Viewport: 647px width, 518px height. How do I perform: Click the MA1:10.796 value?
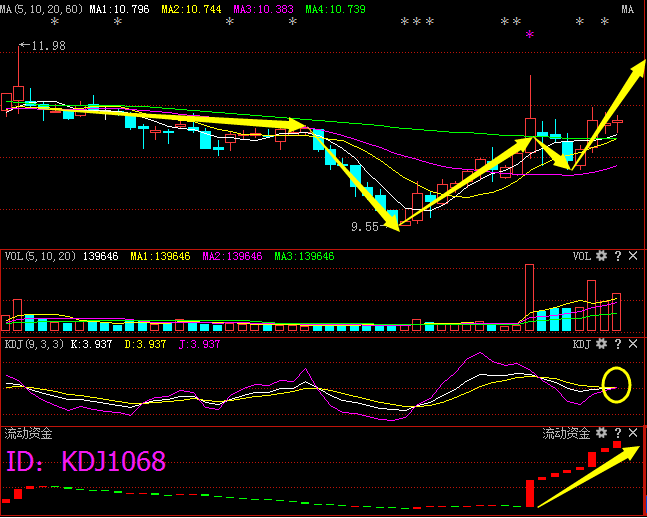119,9
